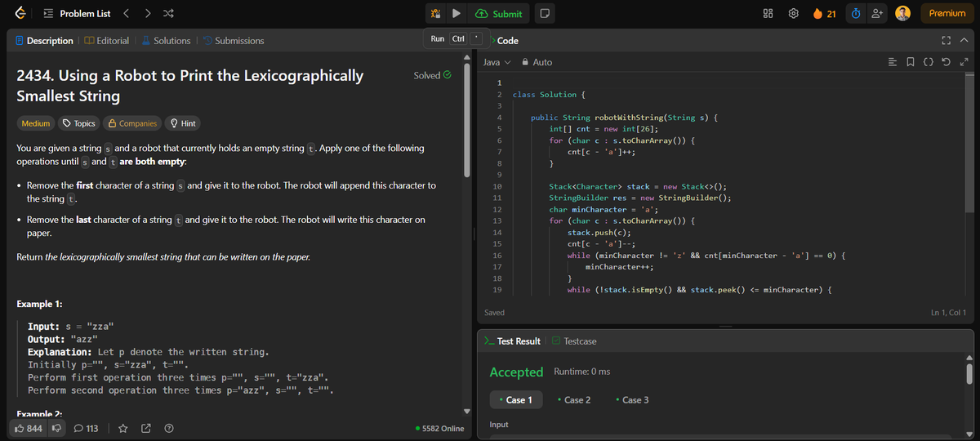Dislike the problem thumbs down
980x441 pixels.
(57, 428)
